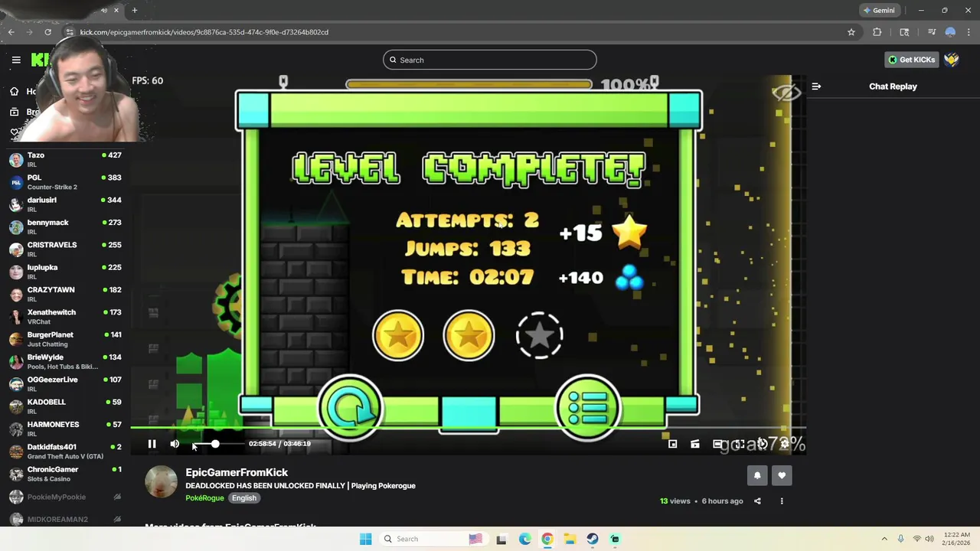
Task: Toggle follow heart for the channel
Action: [x=782, y=475]
